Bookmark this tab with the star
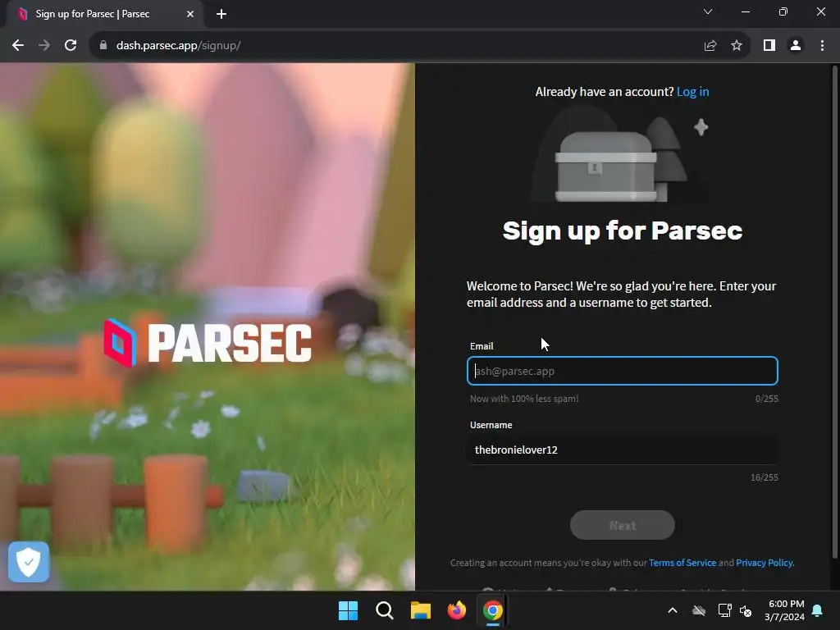 (737, 46)
